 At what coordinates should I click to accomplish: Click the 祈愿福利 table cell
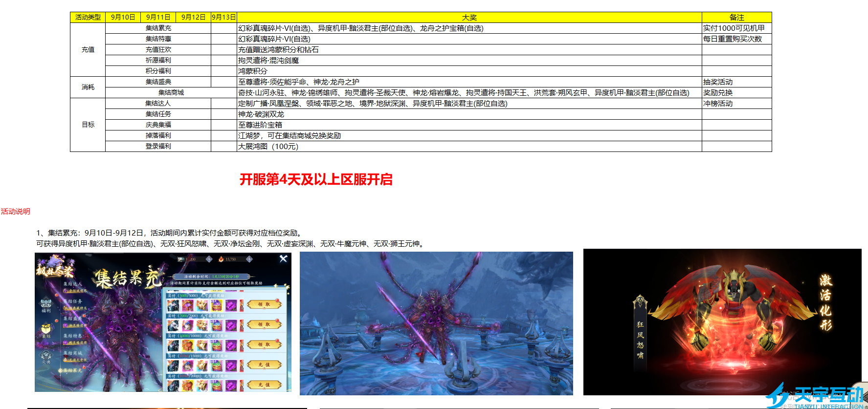tap(158, 60)
